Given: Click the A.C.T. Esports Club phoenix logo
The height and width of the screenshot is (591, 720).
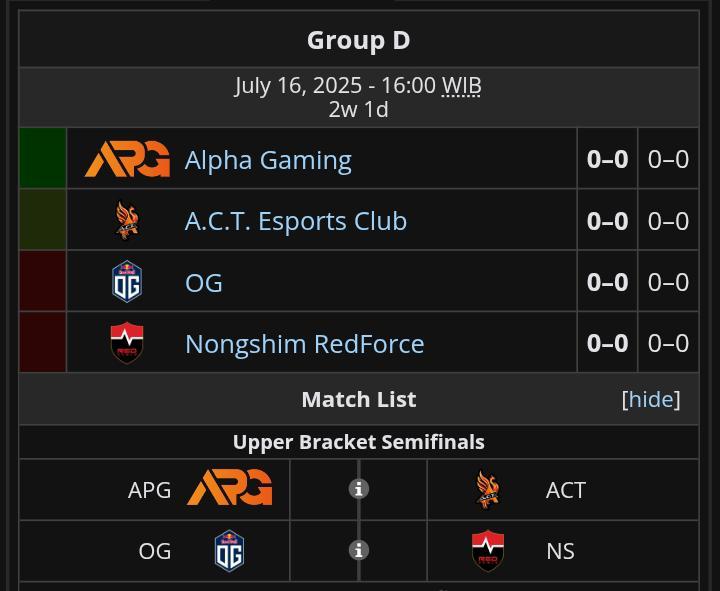Looking at the screenshot, I should pos(127,220).
